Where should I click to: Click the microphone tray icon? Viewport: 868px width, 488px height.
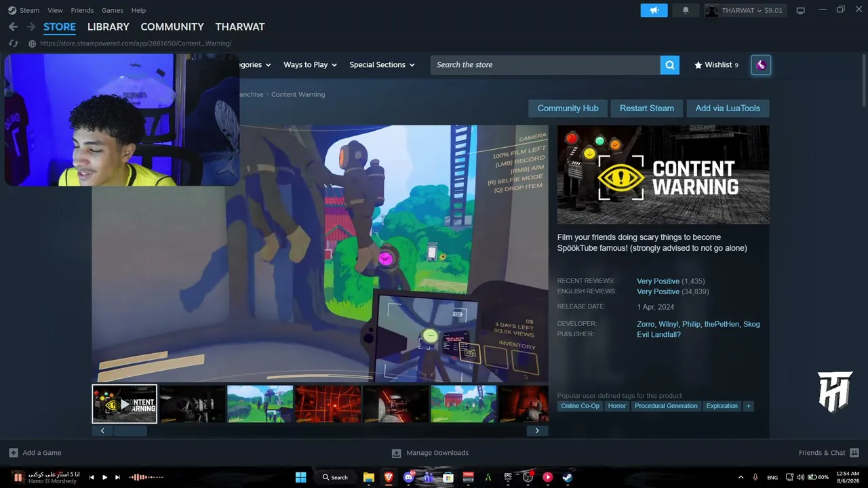pyautogui.click(x=755, y=477)
